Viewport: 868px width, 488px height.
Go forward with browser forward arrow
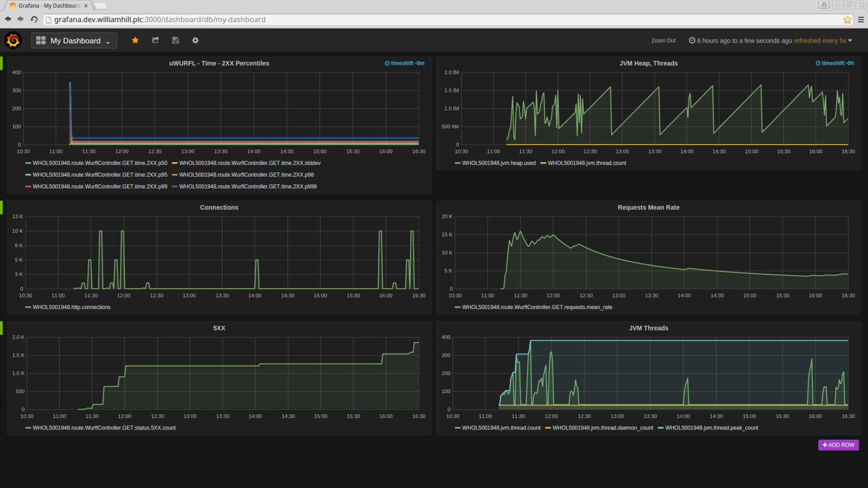[21, 19]
